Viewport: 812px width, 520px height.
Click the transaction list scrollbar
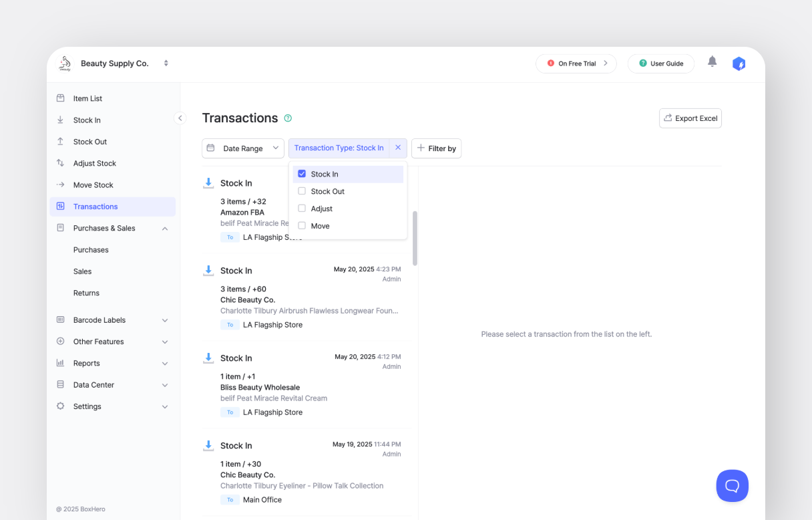[415, 238]
